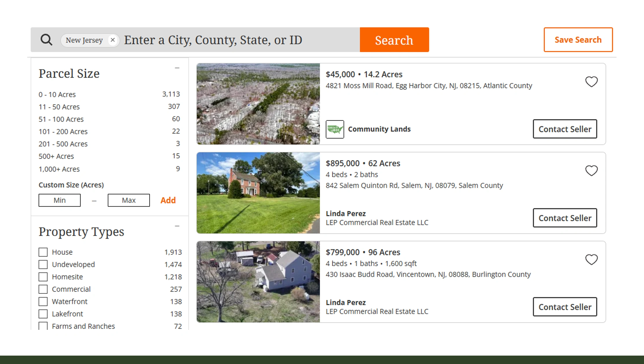Viewport: 644px width, 364px height.
Task: Add the custom acre size range
Action: click(168, 200)
